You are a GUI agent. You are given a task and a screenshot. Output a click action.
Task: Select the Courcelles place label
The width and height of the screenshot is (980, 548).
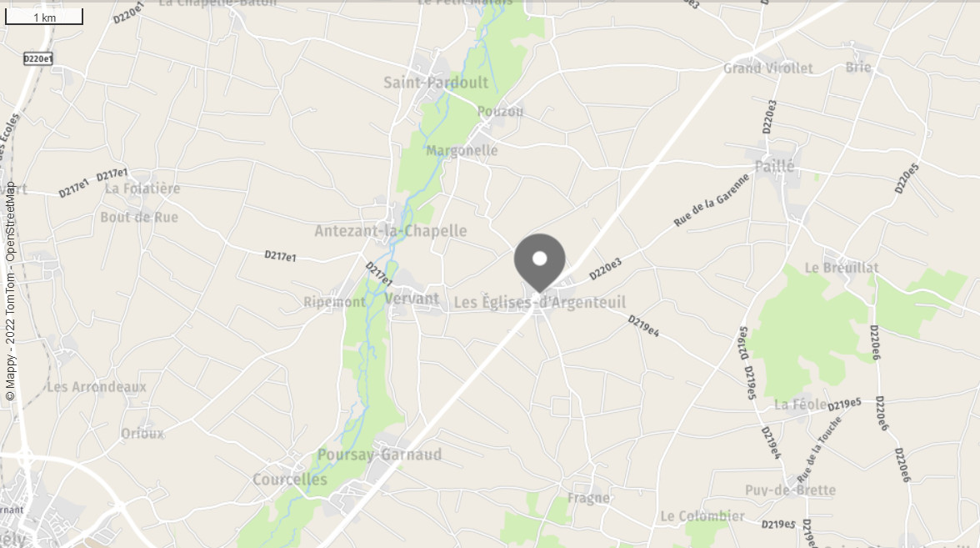point(290,480)
